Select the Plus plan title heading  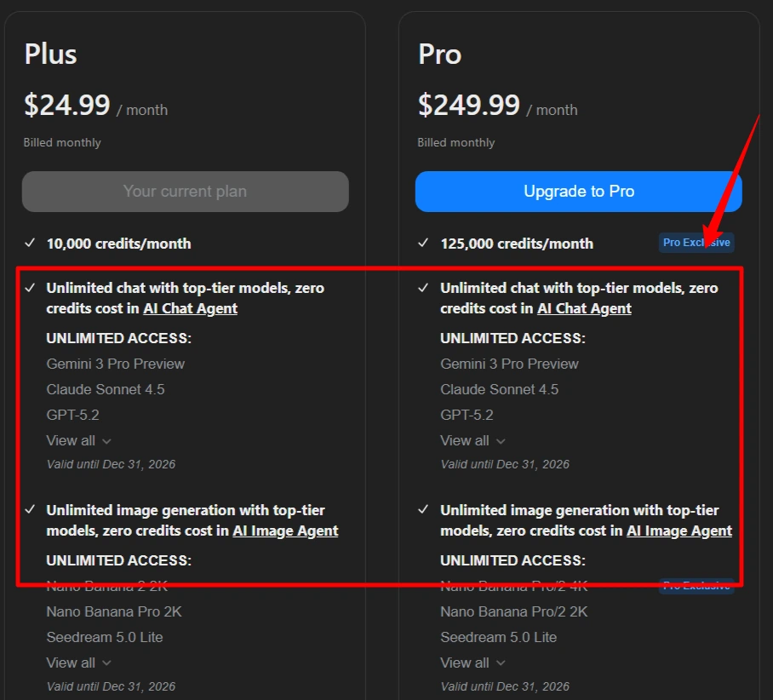click(50, 55)
